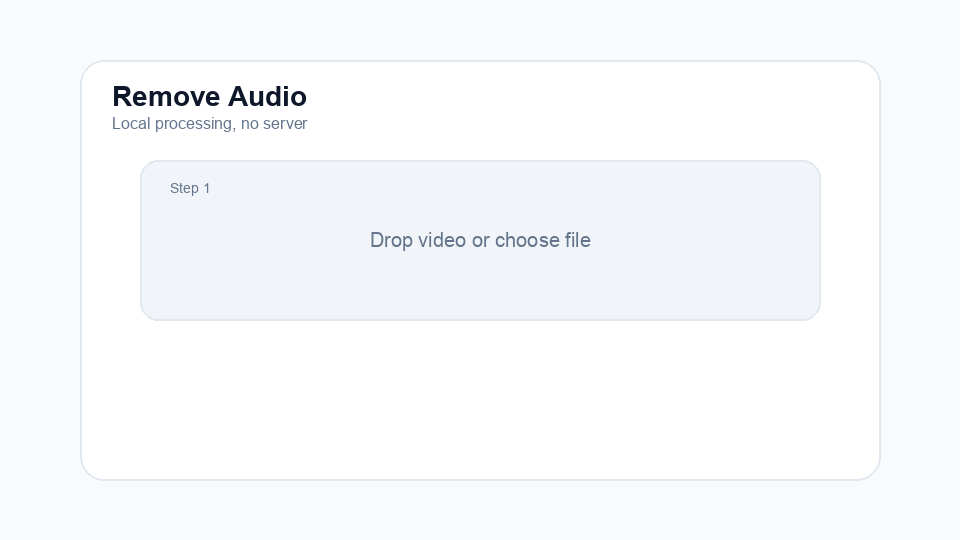Click the word "video" in the drop zone prompt
Screen dimensions: 960x540
point(441,240)
